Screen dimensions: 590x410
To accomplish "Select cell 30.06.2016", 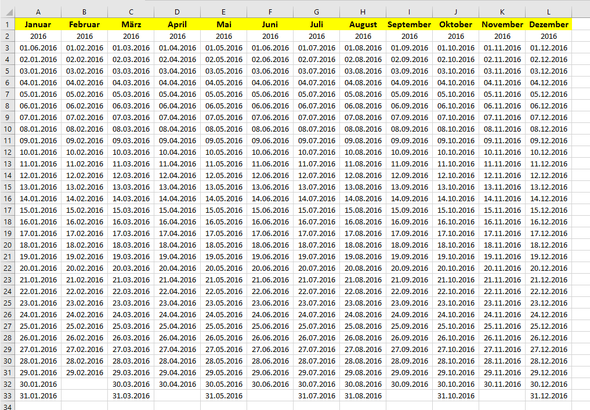I will tap(270, 384).
